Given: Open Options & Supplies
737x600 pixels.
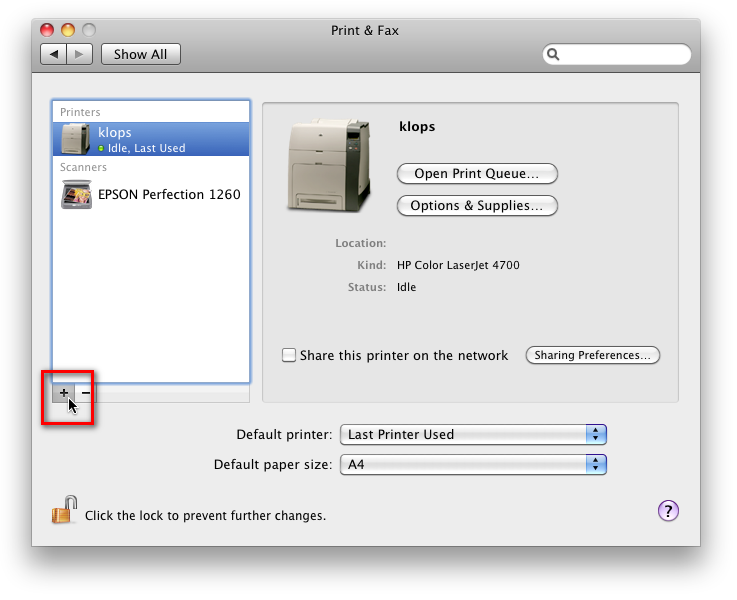Looking at the screenshot, I should tap(477, 205).
